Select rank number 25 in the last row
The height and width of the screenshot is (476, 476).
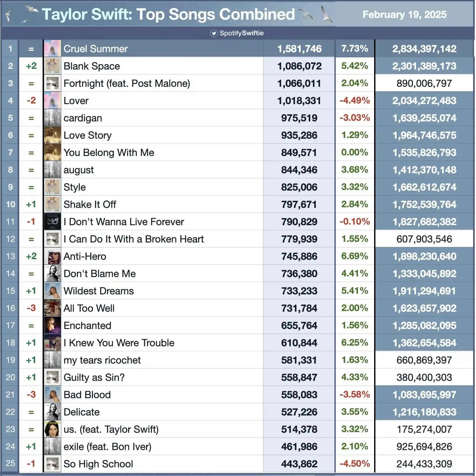pyautogui.click(x=10, y=464)
